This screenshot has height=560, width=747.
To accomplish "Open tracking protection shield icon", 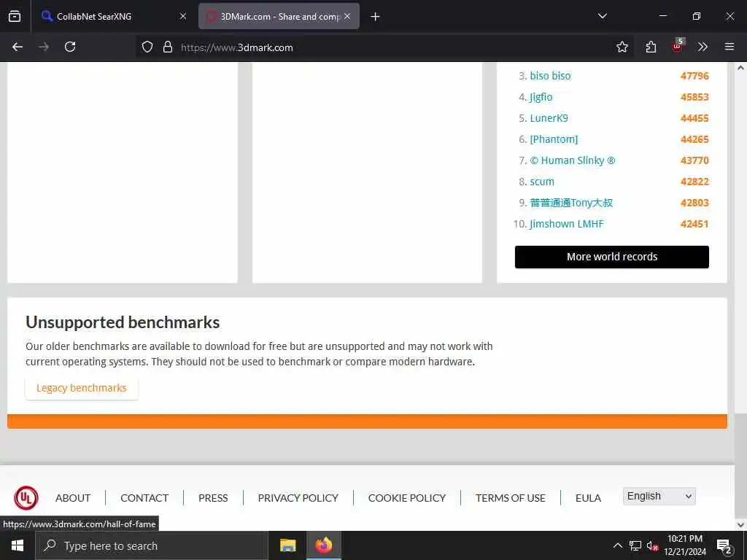I will point(147,47).
